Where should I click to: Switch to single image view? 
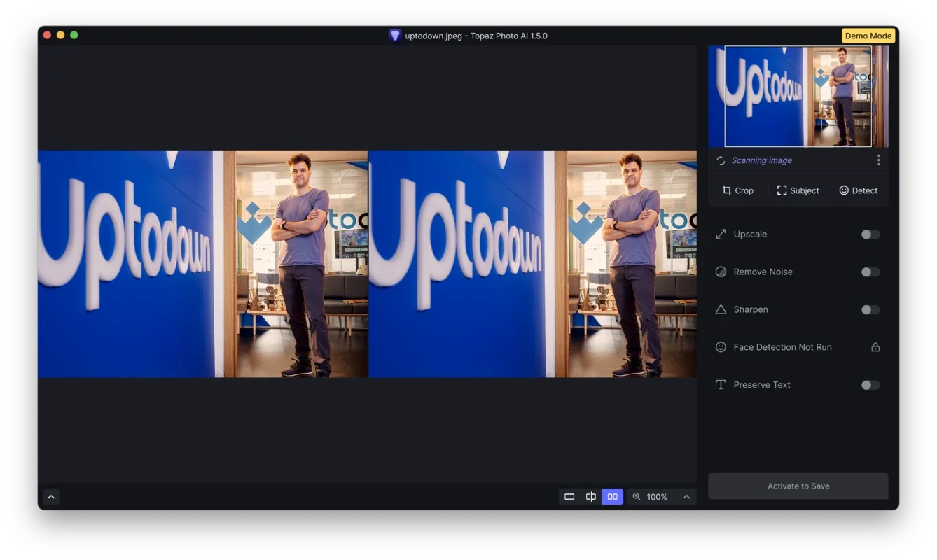[x=569, y=497]
